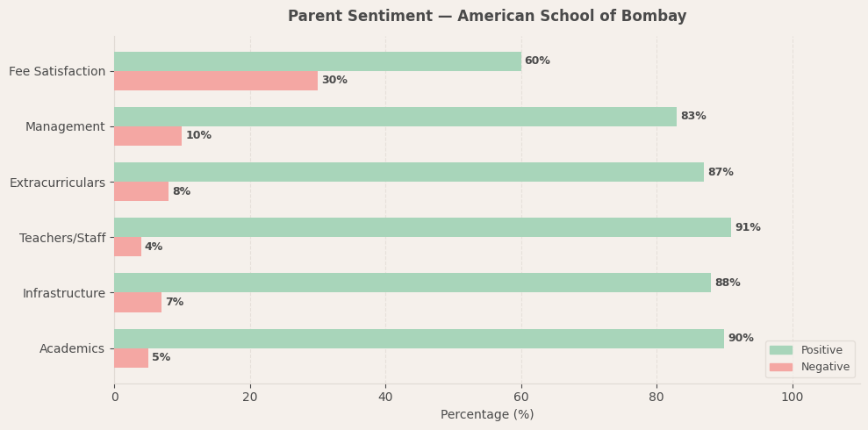This screenshot has height=430, width=868.
Task: Click the chart title about Parent Sentiment
Action: point(487,17)
